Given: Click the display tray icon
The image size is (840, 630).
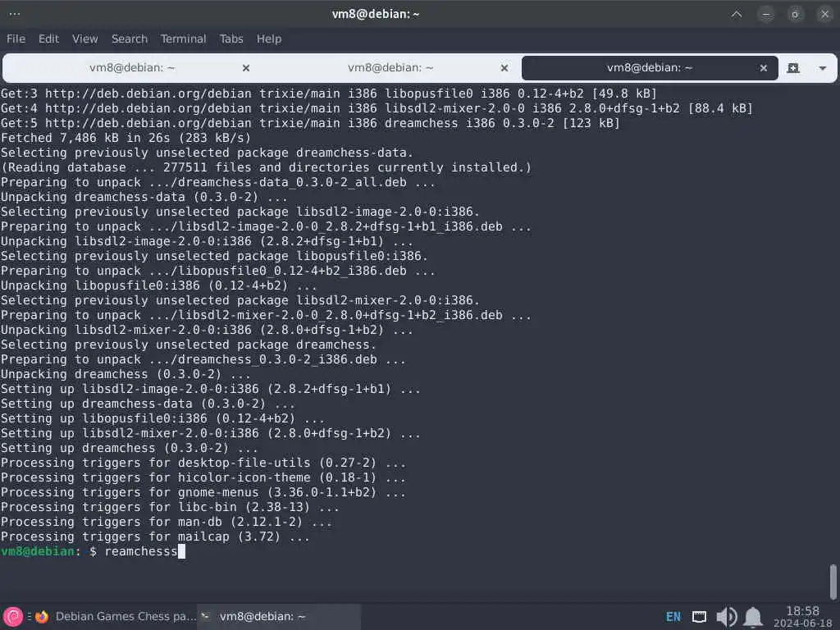Looking at the screenshot, I should click(699, 617).
